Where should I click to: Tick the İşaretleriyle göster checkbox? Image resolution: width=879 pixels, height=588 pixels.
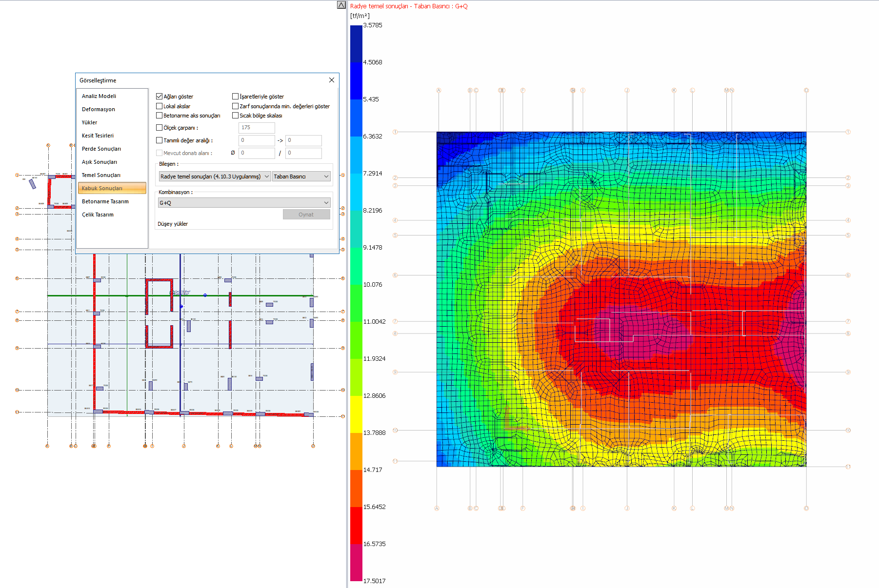click(x=236, y=97)
